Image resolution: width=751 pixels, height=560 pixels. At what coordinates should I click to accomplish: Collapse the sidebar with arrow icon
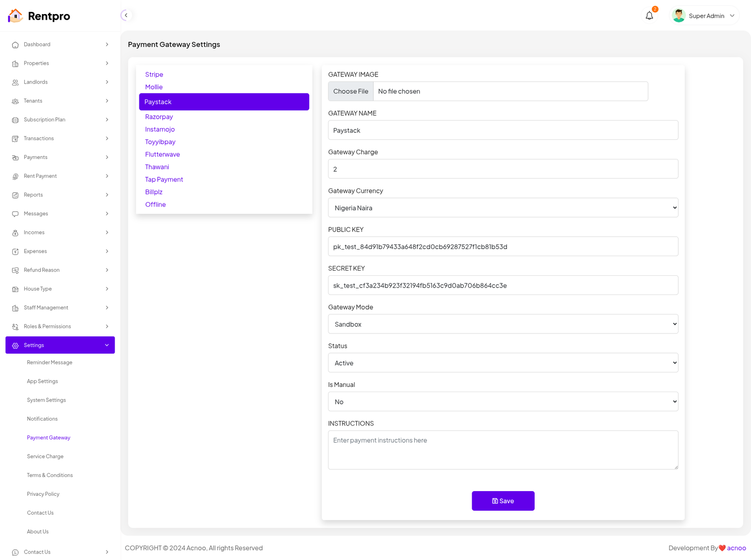(126, 15)
